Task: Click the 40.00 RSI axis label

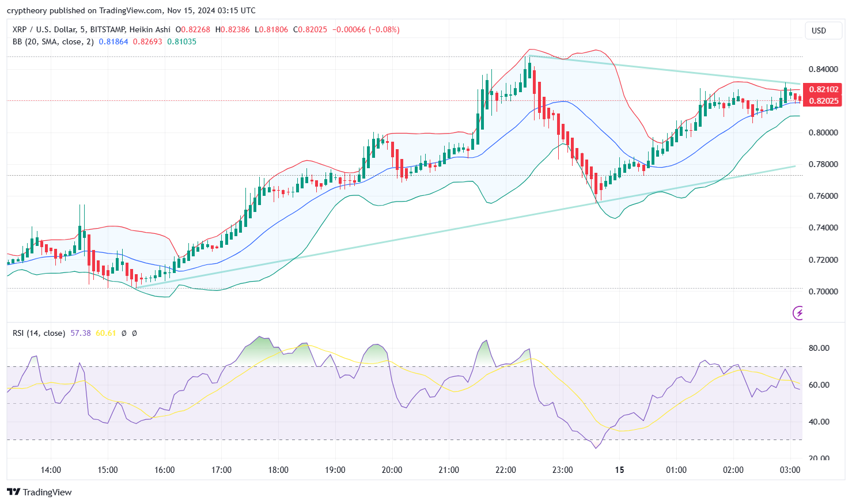Action: coord(819,422)
